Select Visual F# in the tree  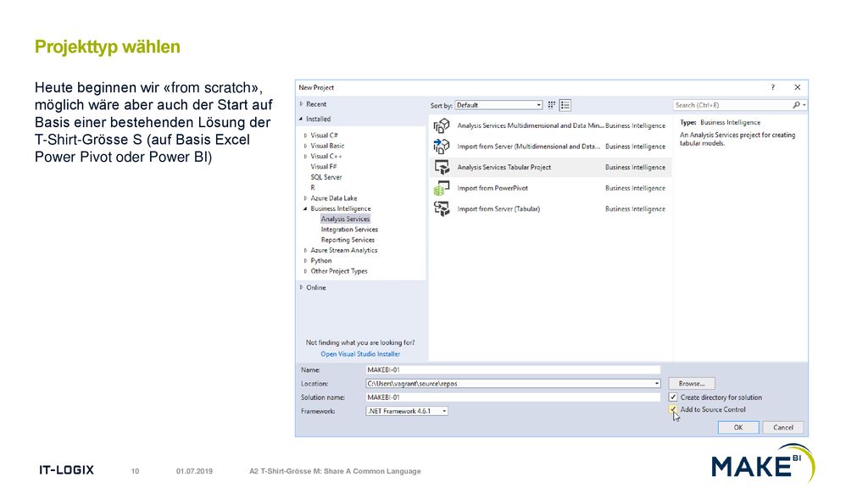coord(323,167)
